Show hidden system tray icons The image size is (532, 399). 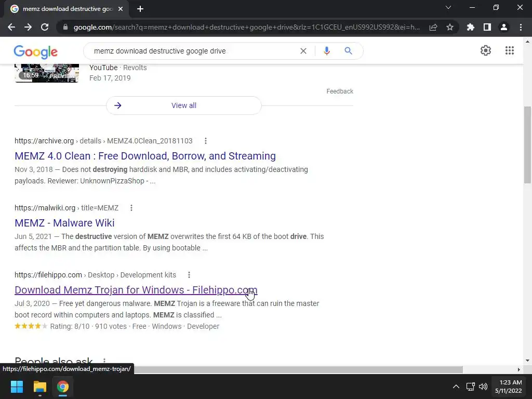click(456, 387)
